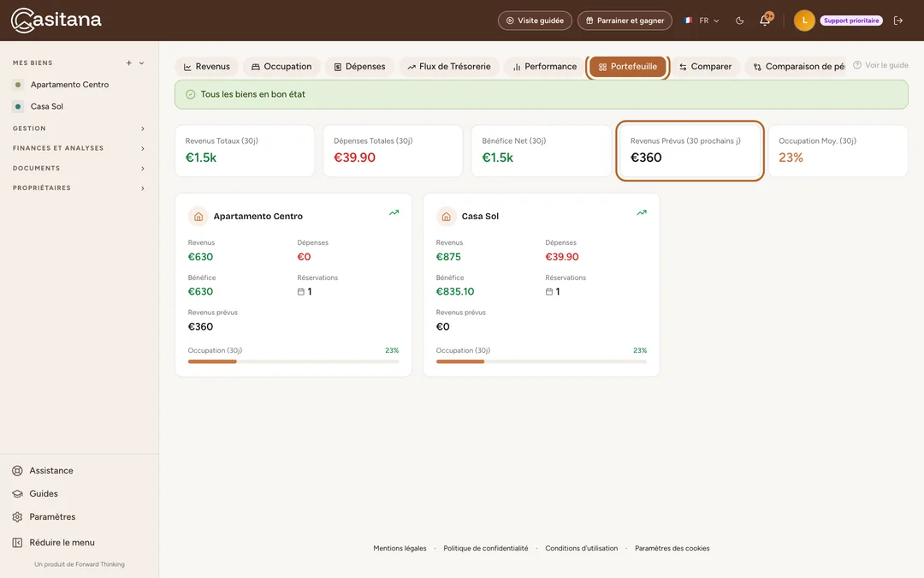Open the notifications bell
924x578 pixels.
coord(765,20)
